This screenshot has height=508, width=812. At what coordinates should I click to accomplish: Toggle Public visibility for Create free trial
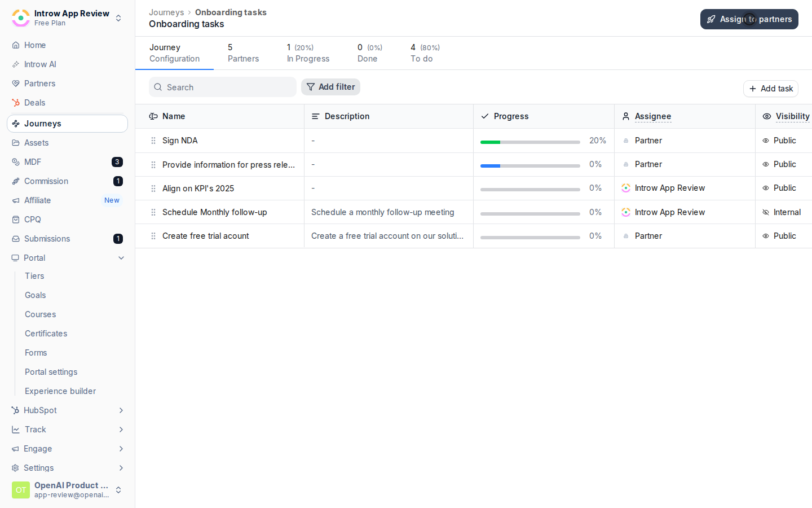779,236
